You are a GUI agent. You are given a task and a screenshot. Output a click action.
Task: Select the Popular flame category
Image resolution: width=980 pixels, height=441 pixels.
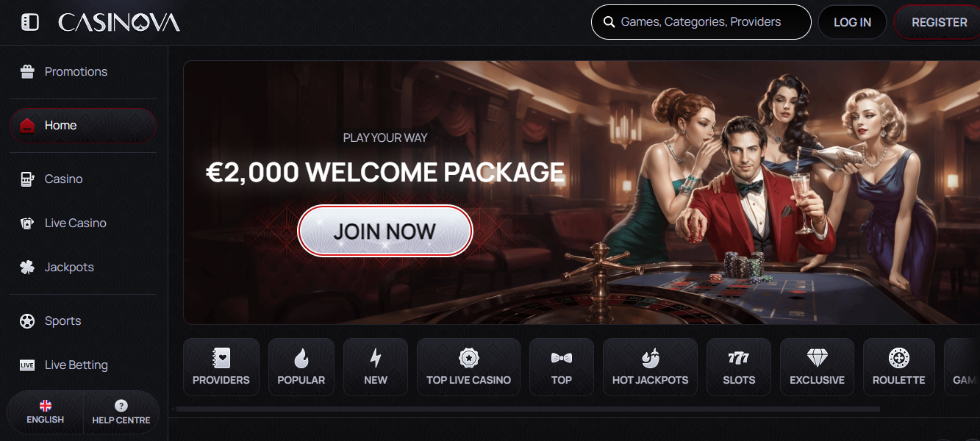pos(301,367)
